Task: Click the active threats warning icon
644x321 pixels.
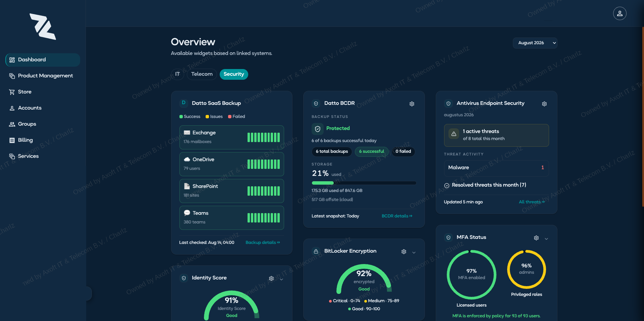Action: [x=454, y=134]
